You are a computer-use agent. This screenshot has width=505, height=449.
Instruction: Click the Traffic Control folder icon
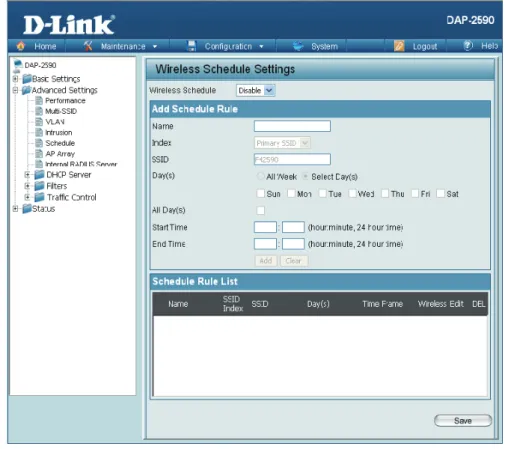tap(39, 197)
